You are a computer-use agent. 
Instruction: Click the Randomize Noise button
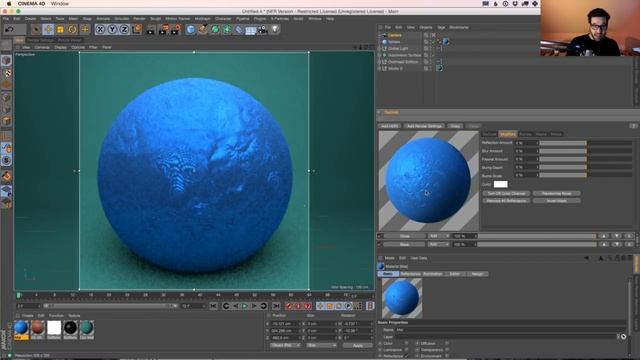coord(557,193)
